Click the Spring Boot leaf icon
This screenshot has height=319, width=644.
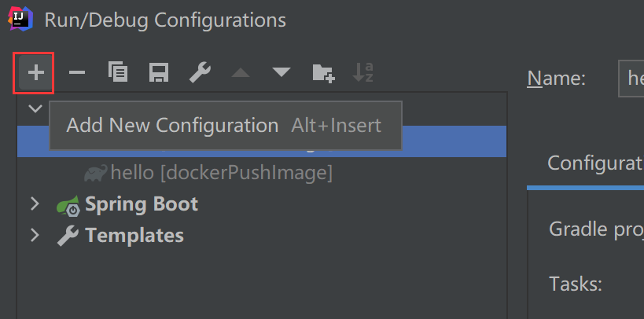click(x=68, y=205)
